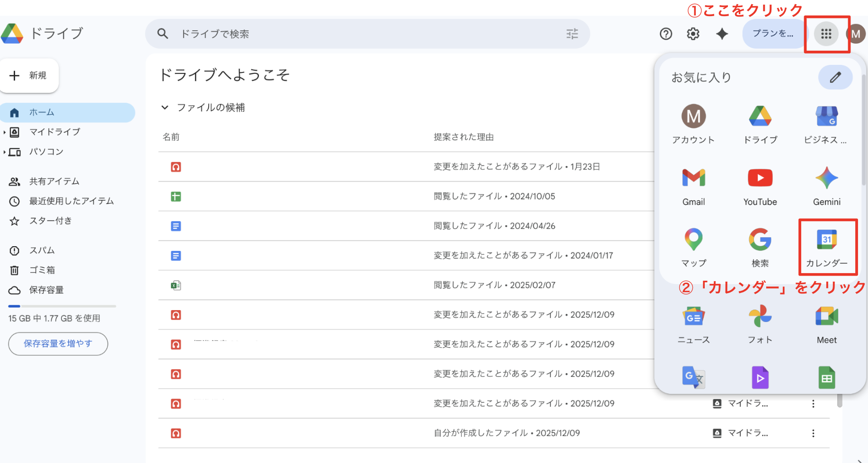The height and width of the screenshot is (463, 868).
Task: Click the search magnifier icon
Action: pos(162,34)
